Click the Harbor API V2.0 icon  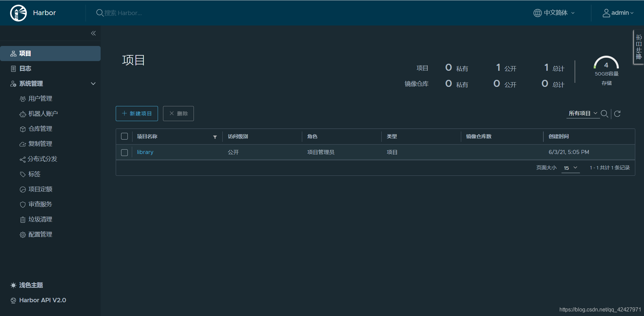pyautogui.click(x=13, y=301)
